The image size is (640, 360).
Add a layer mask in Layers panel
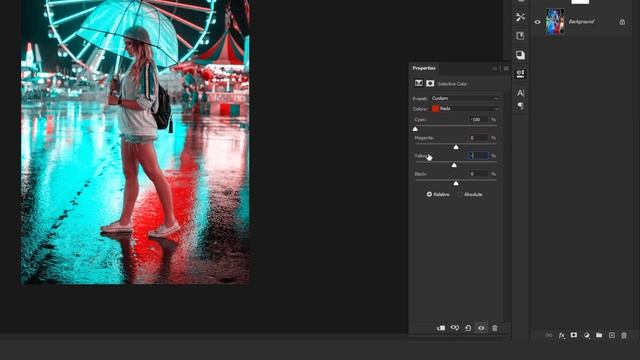(574, 335)
